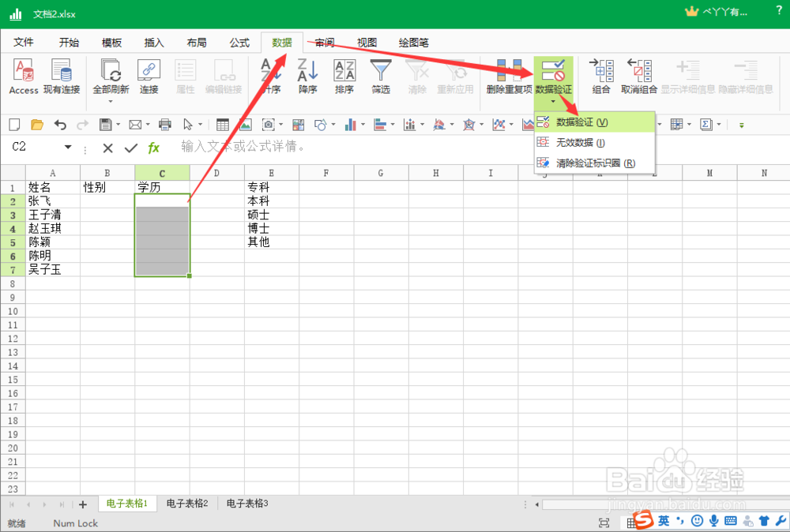Toggle Sogou English/Chinese mode (英)
This screenshot has height=532, width=790.
coord(664,520)
